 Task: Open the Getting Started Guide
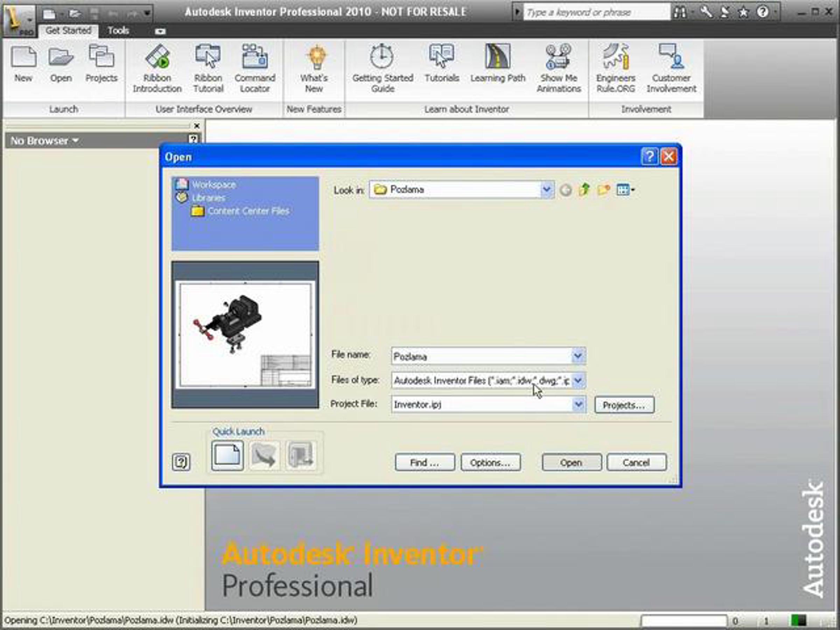(383, 68)
